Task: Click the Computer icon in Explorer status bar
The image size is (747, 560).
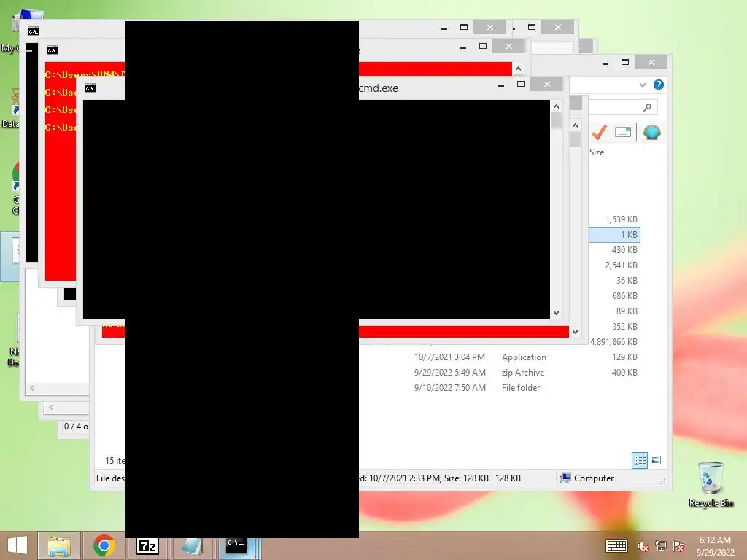Action: coord(565,478)
